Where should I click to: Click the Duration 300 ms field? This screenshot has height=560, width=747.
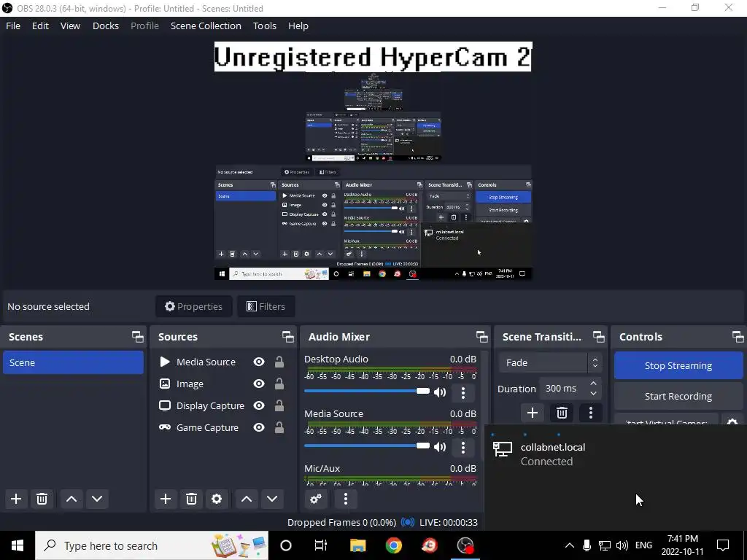(x=570, y=388)
